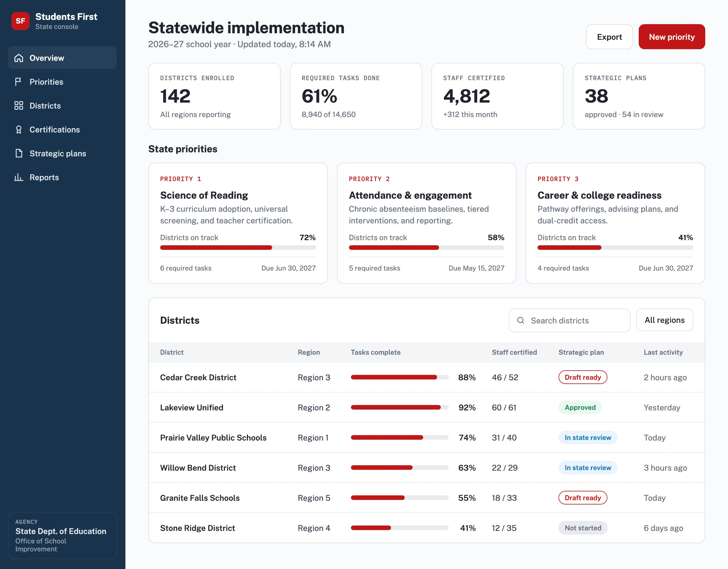Viewport: 728px width, 569px height.
Task: Click the New priority button
Action: point(672,37)
